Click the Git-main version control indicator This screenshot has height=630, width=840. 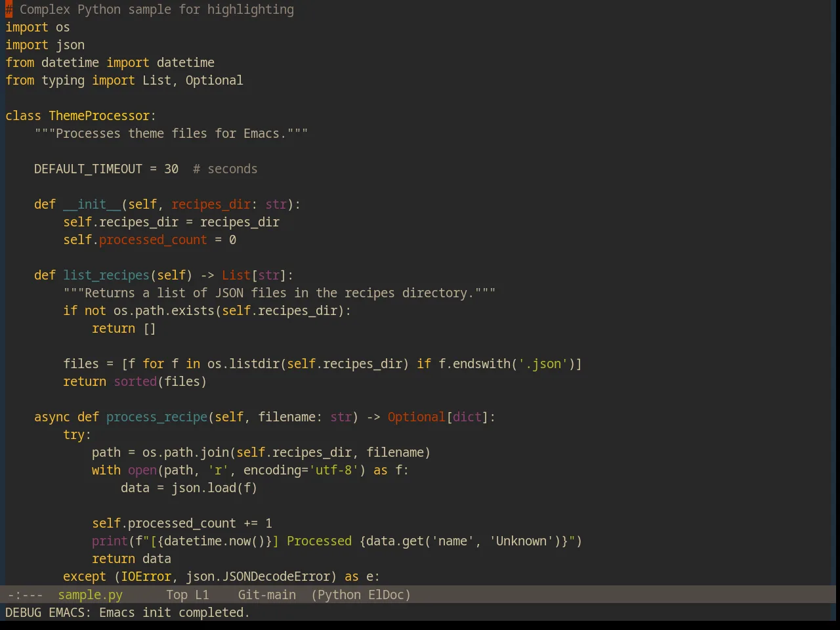tap(266, 595)
